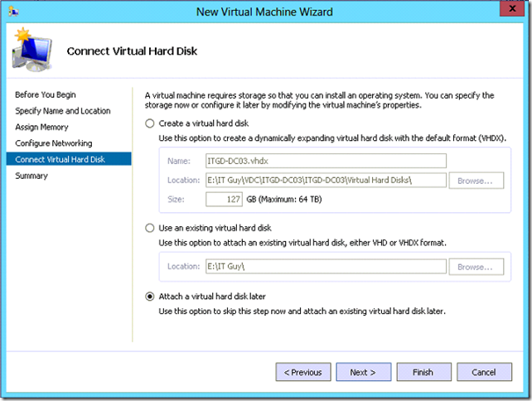Viewport: 532px width, 401px height.
Task: Click the text about dynamically expanding VHDX disk
Action: click(x=332, y=138)
